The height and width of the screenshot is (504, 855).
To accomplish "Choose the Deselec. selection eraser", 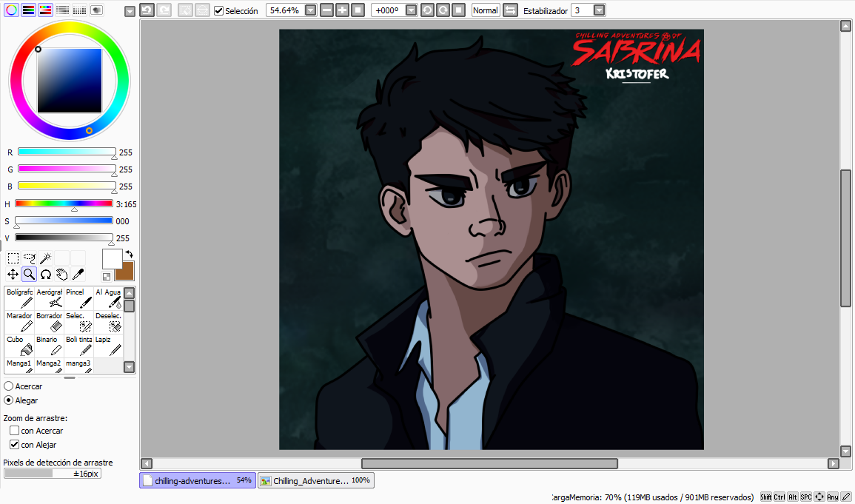I will point(108,323).
